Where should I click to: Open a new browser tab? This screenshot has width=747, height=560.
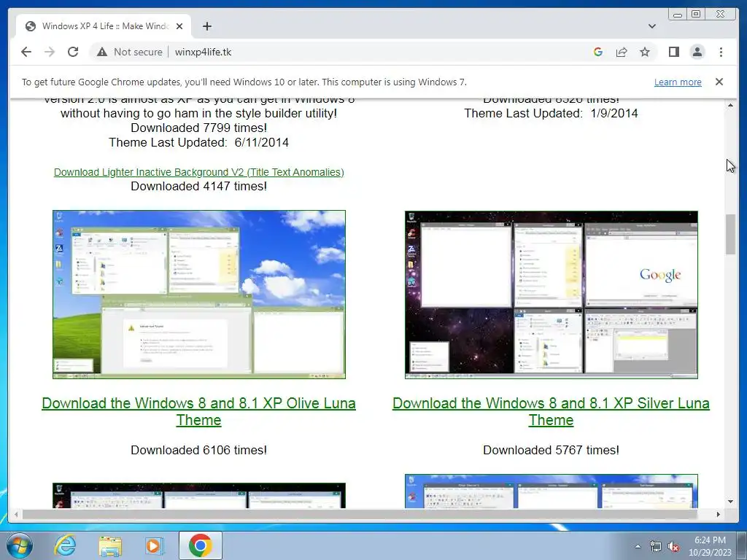206,26
